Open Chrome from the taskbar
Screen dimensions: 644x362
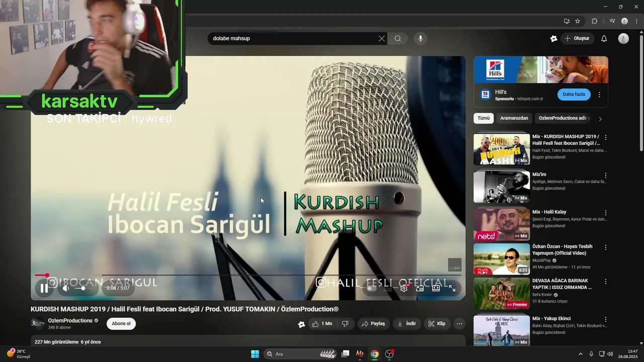pyautogui.click(x=374, y=354)
